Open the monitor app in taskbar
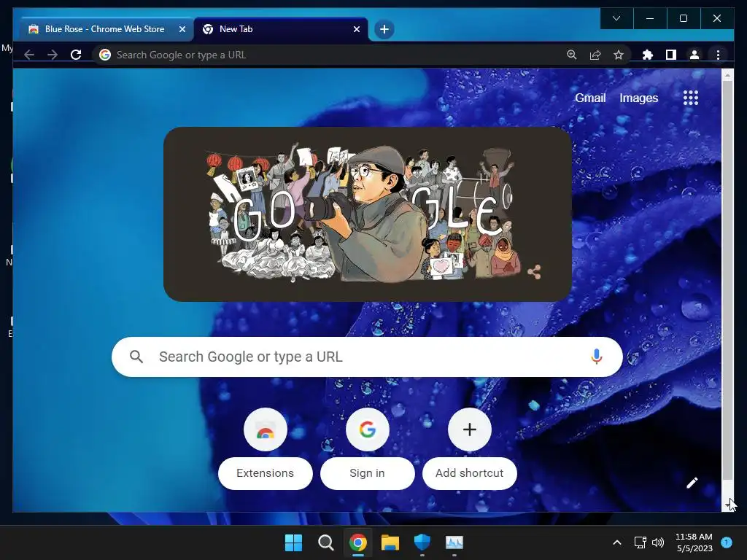The width and height of the screenshot is (747, 560). pos(454,542)
